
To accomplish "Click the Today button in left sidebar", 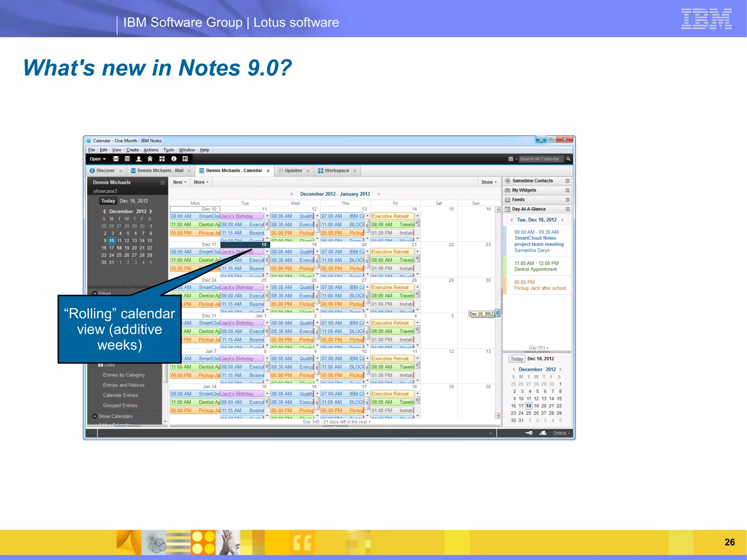I will coord(108,201).
